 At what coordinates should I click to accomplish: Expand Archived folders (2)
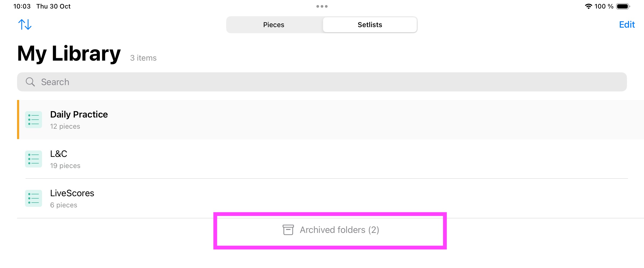tap(330, 230)
